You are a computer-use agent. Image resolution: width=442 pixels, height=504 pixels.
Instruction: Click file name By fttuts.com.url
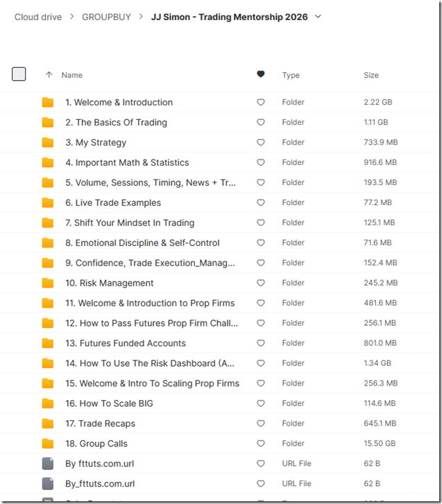(100, 464)
